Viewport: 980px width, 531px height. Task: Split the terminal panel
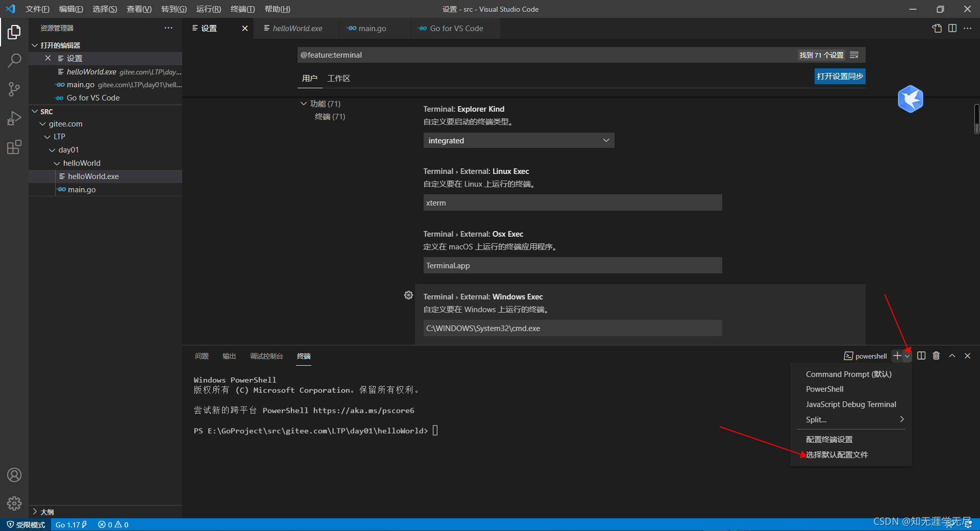click(x=921, y=356)
